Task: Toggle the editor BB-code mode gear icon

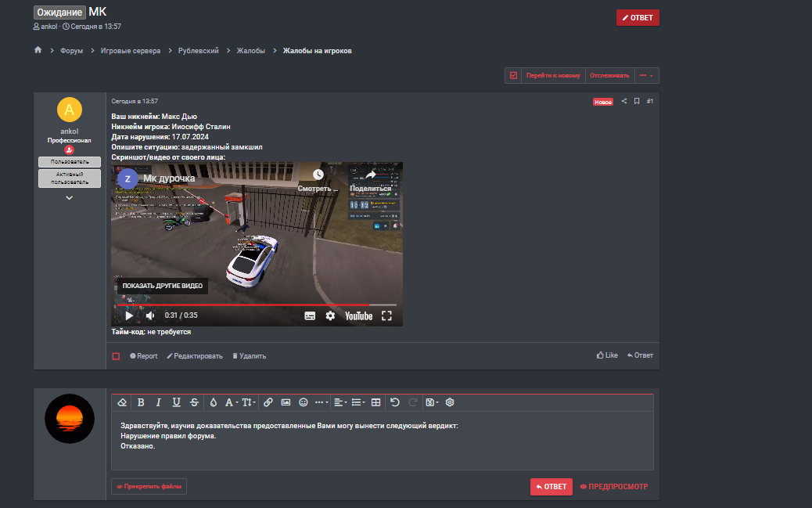Action: point(450,402)
